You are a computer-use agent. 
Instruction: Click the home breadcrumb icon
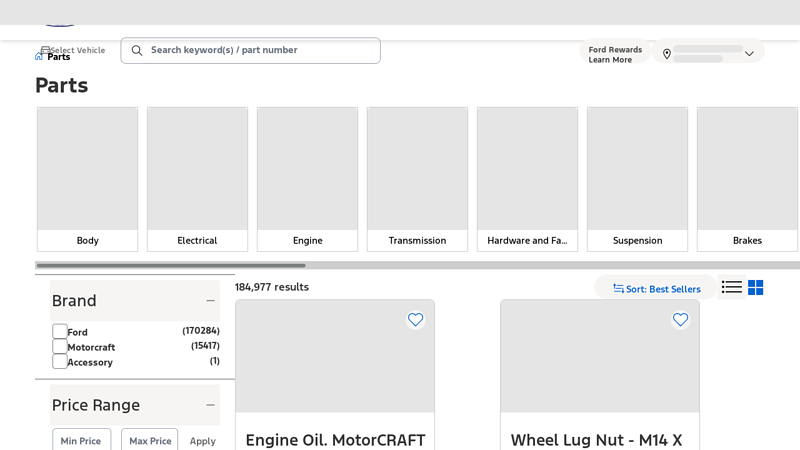[x=39, y=56]
